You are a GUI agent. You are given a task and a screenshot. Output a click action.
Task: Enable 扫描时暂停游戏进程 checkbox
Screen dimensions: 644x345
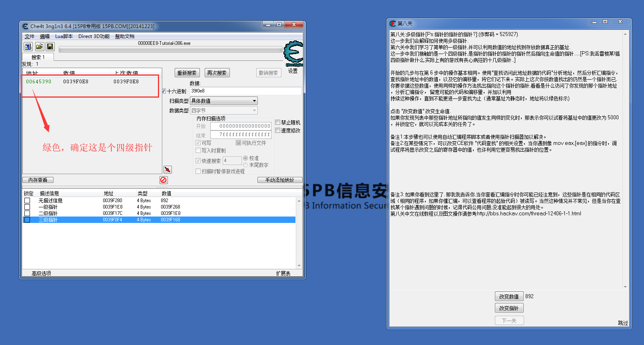click(198, 171)
